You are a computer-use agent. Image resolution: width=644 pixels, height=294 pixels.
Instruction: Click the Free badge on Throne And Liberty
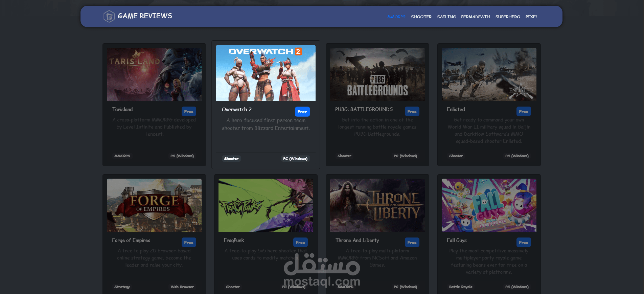(412, 242)
